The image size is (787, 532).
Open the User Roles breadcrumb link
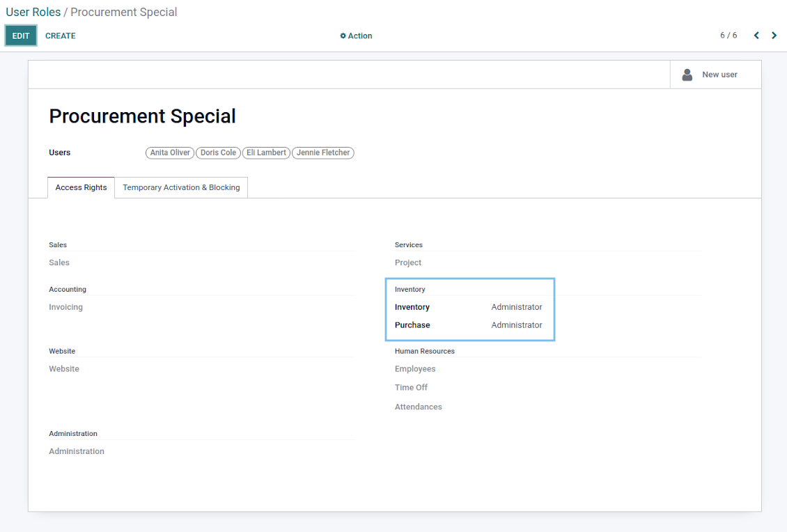point(33,12)
